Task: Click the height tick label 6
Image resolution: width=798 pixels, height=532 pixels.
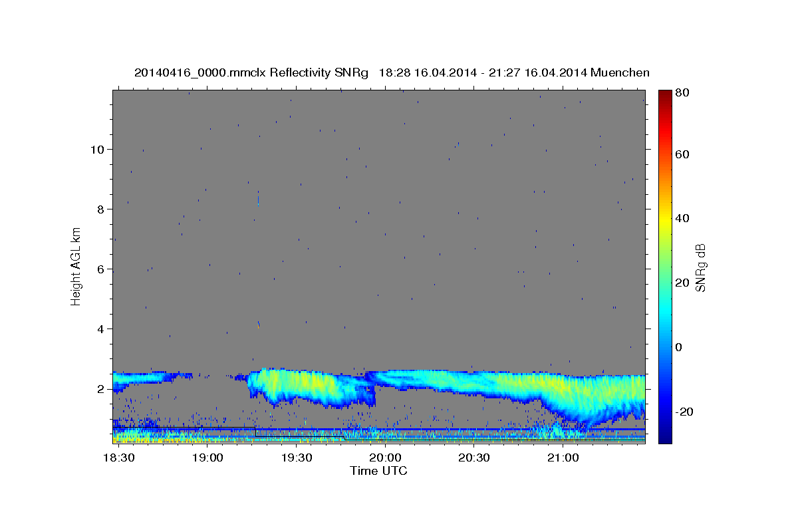Action: click(100, 269)
